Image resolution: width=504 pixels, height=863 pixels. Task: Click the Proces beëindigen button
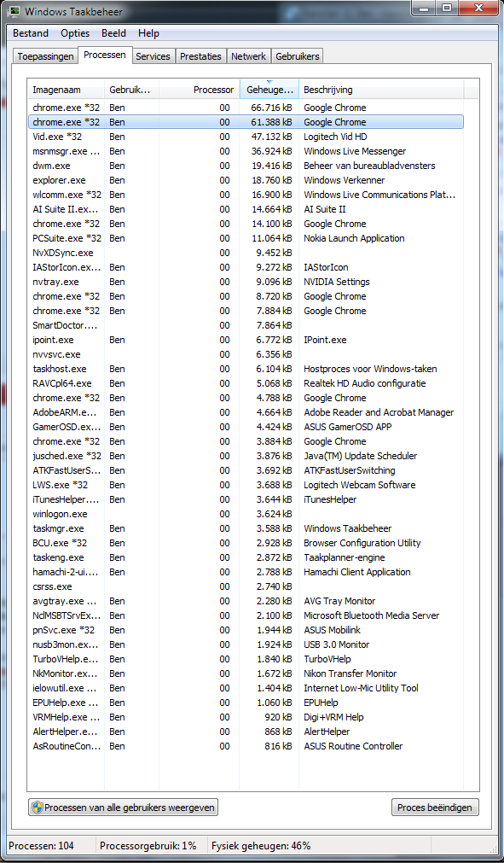click(435, 808)
